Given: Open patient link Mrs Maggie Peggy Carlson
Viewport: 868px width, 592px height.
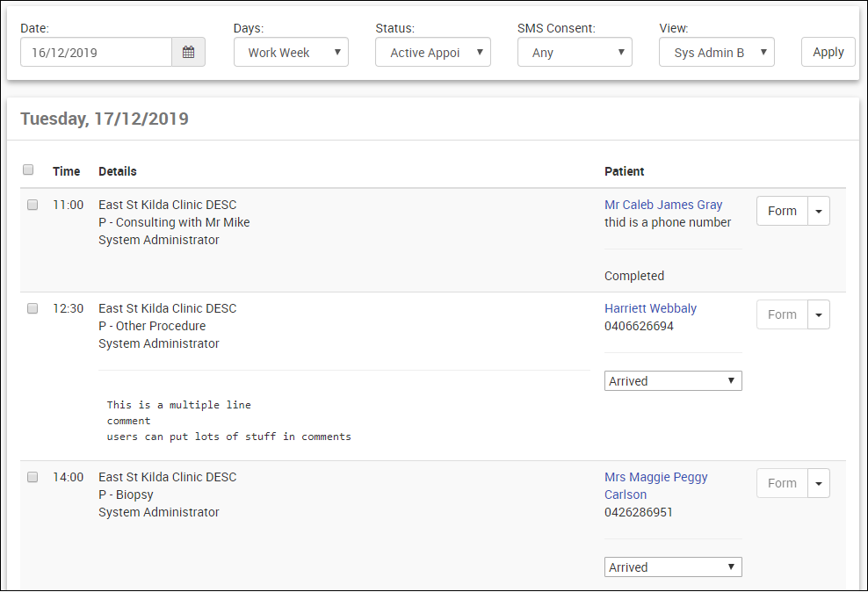Looking at the screenshot, I should [x=655, y=477].
